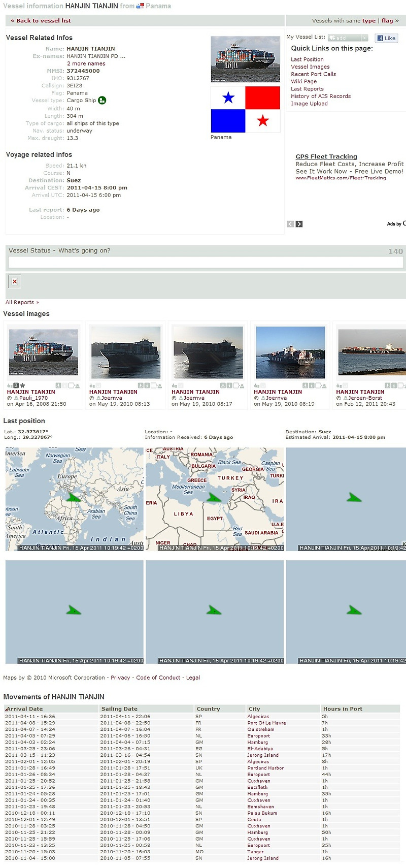Jump to Recent Port Calls quick link

[x=313, y=74]
